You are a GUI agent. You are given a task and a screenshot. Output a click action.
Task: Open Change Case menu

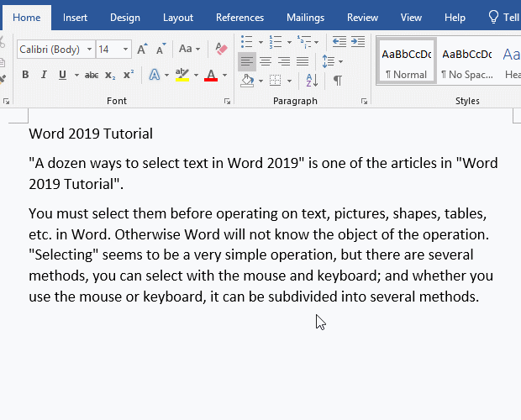click(x=189, y=49)
